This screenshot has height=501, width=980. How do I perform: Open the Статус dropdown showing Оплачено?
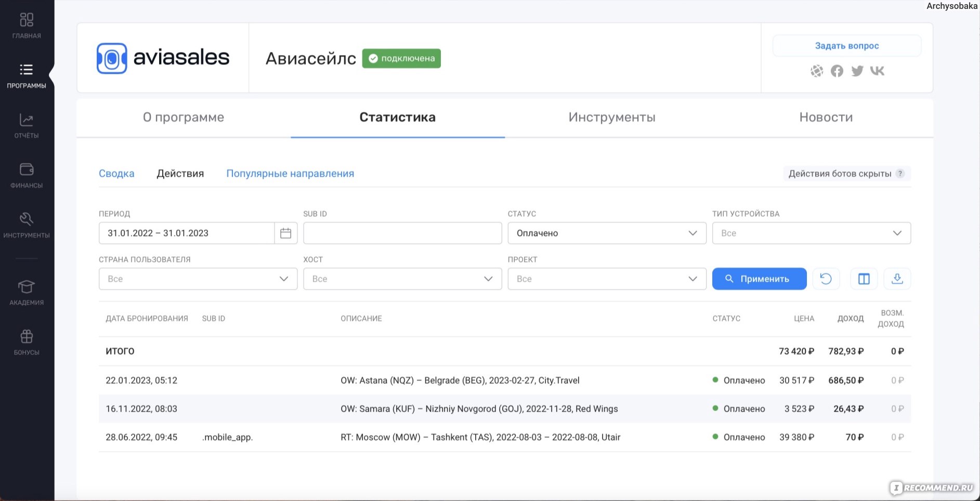pyautogui.click(x=607, y=233)
